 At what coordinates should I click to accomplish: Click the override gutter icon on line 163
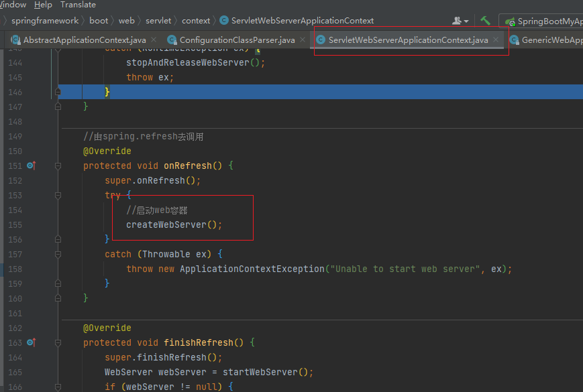point(31,342)
